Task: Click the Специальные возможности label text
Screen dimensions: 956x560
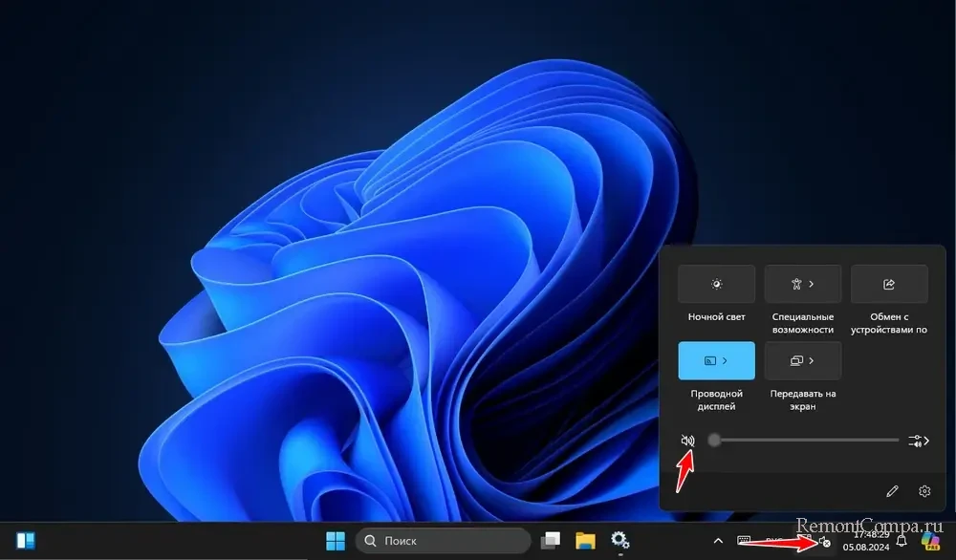Action: click(803, 323)
